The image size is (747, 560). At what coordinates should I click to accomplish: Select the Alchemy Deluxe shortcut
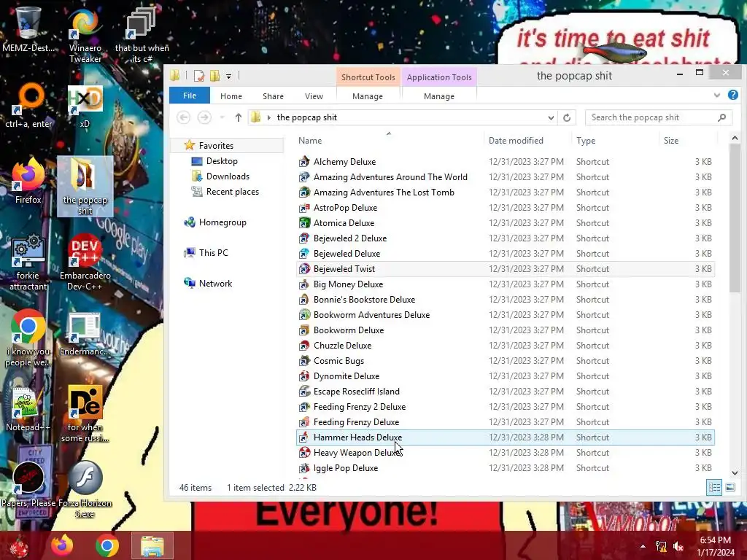coord(505,162)
